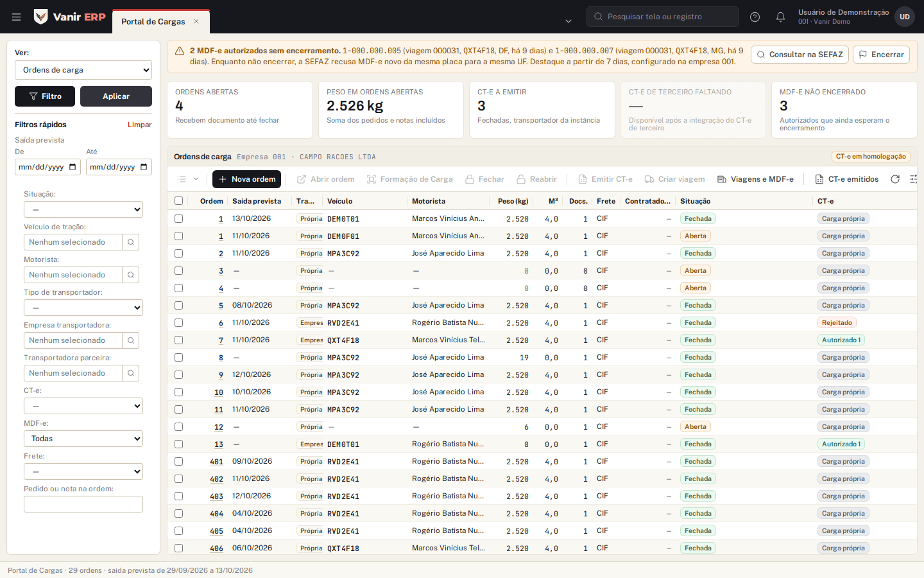Click CT-e emitidos toolbar button
This screenshot has height=578, width=924.
(846, 179)
